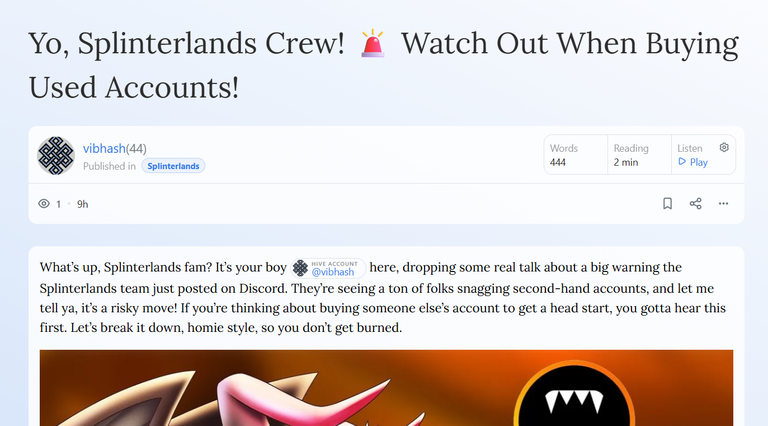Image resolution: width=768 pixels, height=426 pixels.
Task: Open vibhash's round avatar image
Action: [x=56, y=156]
